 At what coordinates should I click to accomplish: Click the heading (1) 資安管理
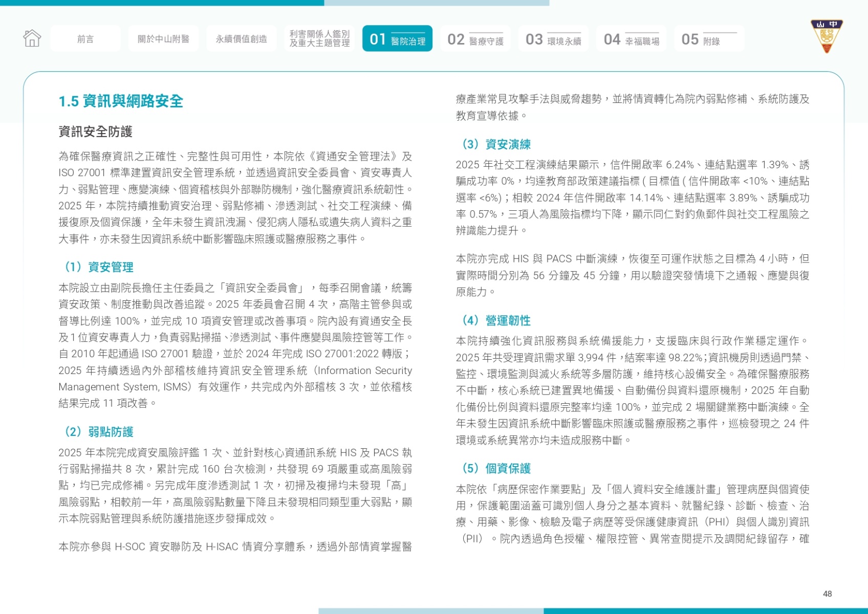(x=96, y=267)
